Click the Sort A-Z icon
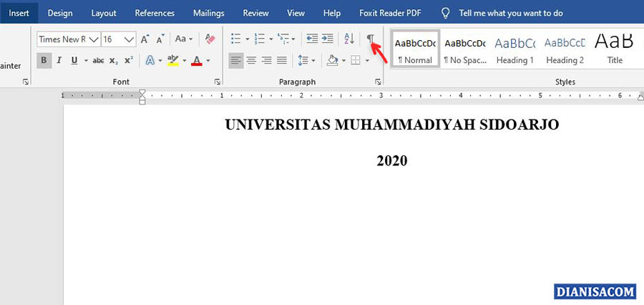 pos(348,39)
